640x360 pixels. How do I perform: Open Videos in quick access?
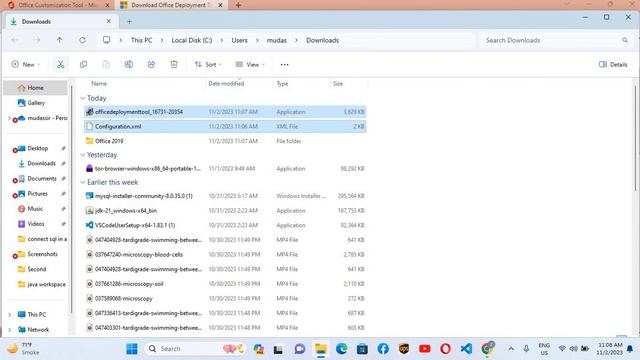36,224
